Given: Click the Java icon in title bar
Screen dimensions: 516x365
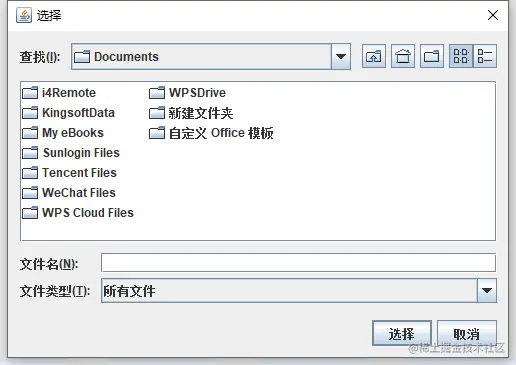Looking at the screenshot, I should [24, 15].
